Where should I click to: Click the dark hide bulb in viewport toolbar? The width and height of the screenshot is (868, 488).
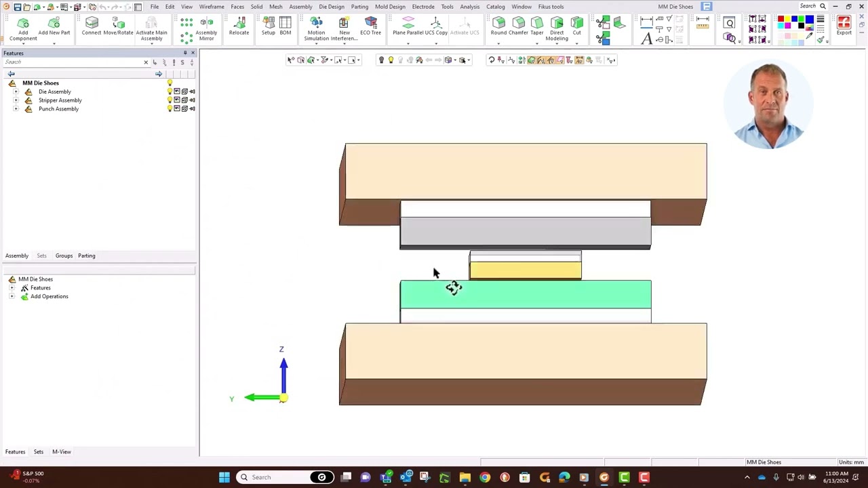(381, 60)
